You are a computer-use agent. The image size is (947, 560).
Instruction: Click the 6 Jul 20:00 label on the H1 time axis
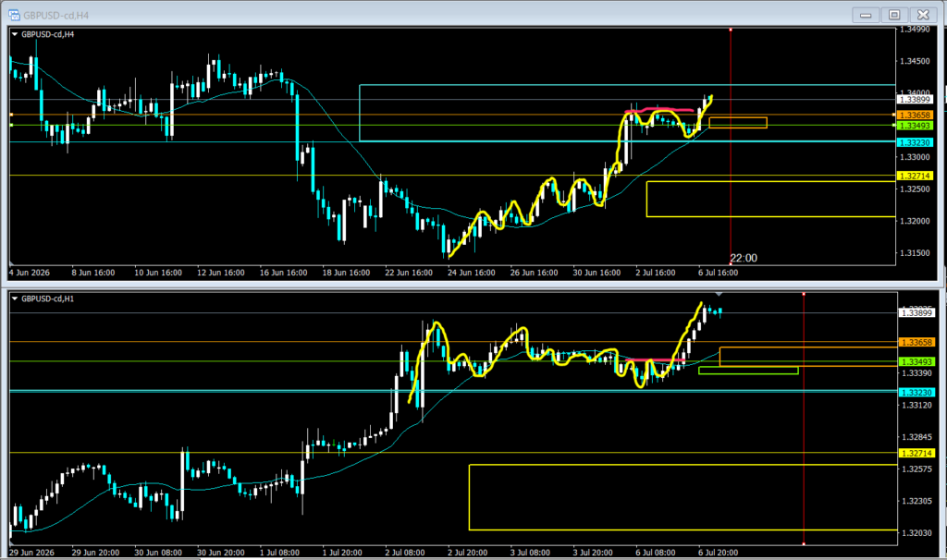point(718,553)
